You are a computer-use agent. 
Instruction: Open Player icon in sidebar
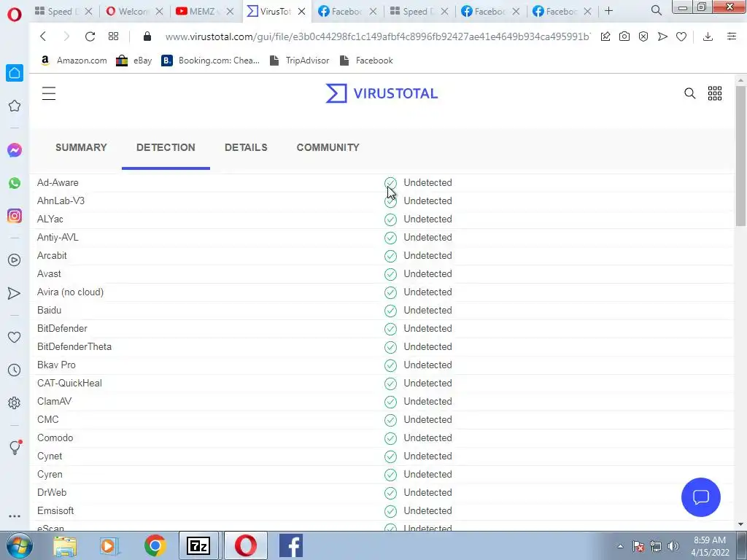tap(15, 260)
